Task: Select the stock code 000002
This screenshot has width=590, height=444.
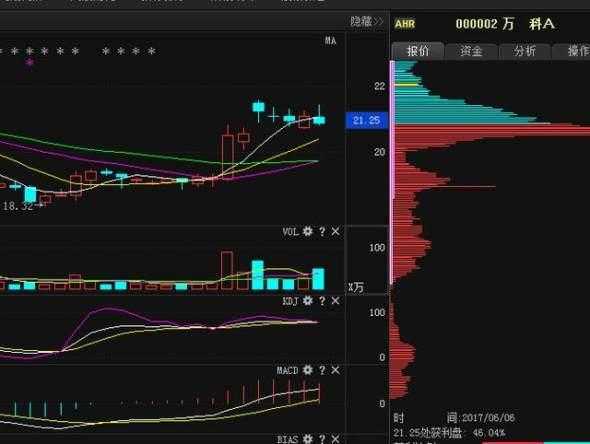Action: 476,24
